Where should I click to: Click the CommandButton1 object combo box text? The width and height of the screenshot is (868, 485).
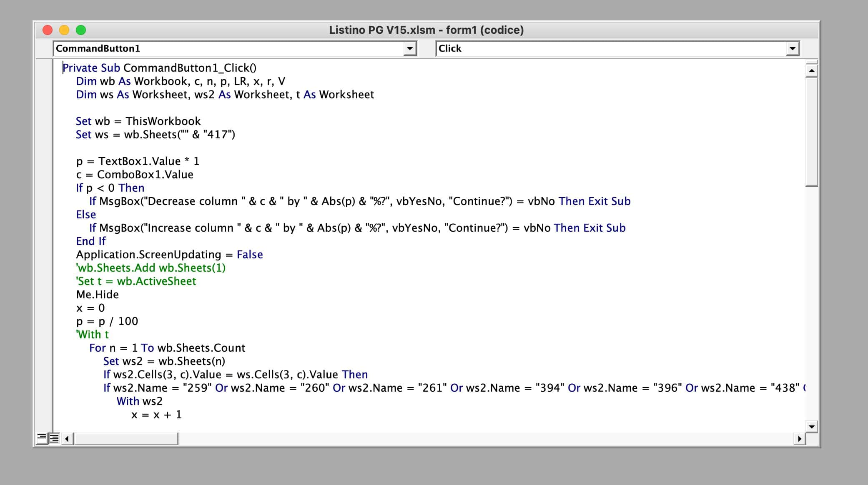(98, 48)
